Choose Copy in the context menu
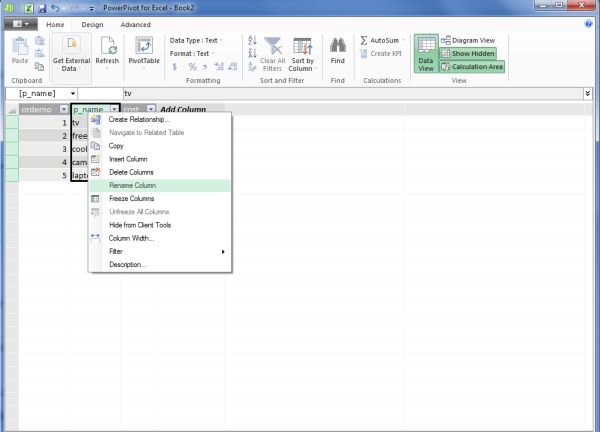The image size is (600, 432). click(x=160, y=146)
